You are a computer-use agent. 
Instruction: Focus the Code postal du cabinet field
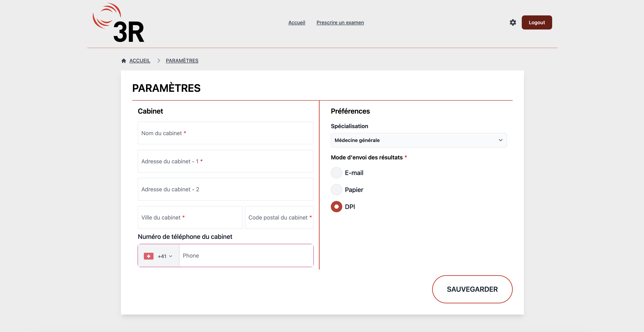click(279, 217)
